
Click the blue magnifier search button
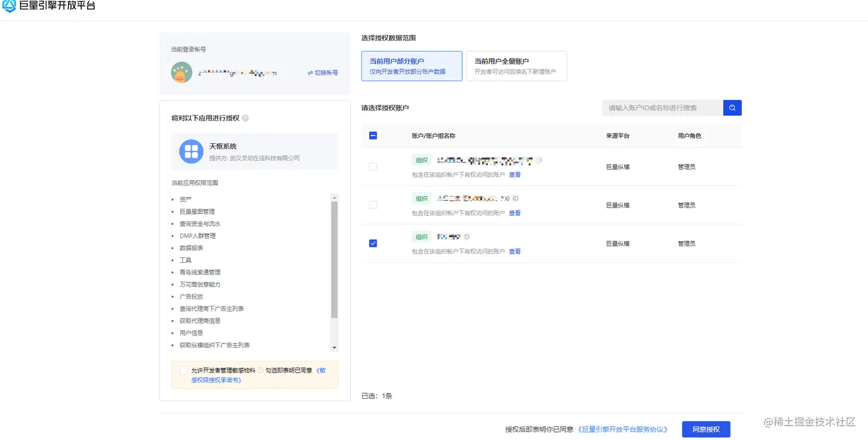click(733, 108)
